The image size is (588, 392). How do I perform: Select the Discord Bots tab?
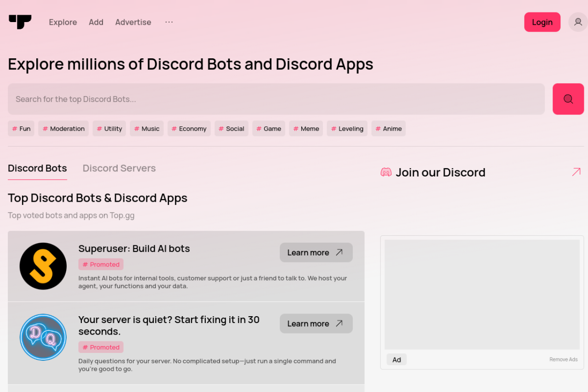(x=37, y=168)
